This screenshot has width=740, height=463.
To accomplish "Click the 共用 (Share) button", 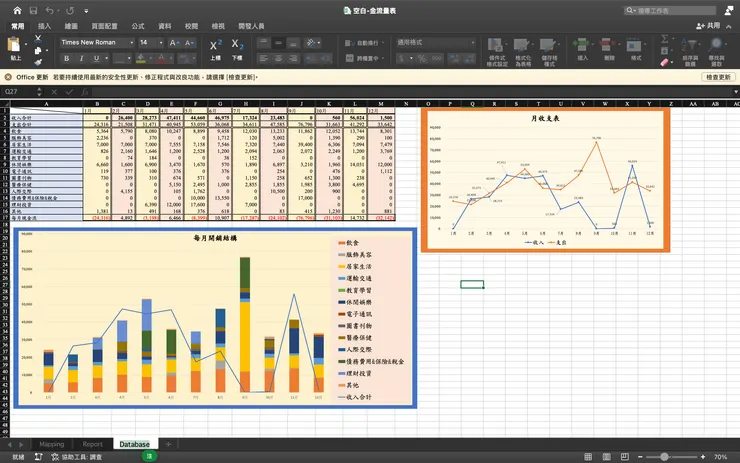I will pos(708,26).
